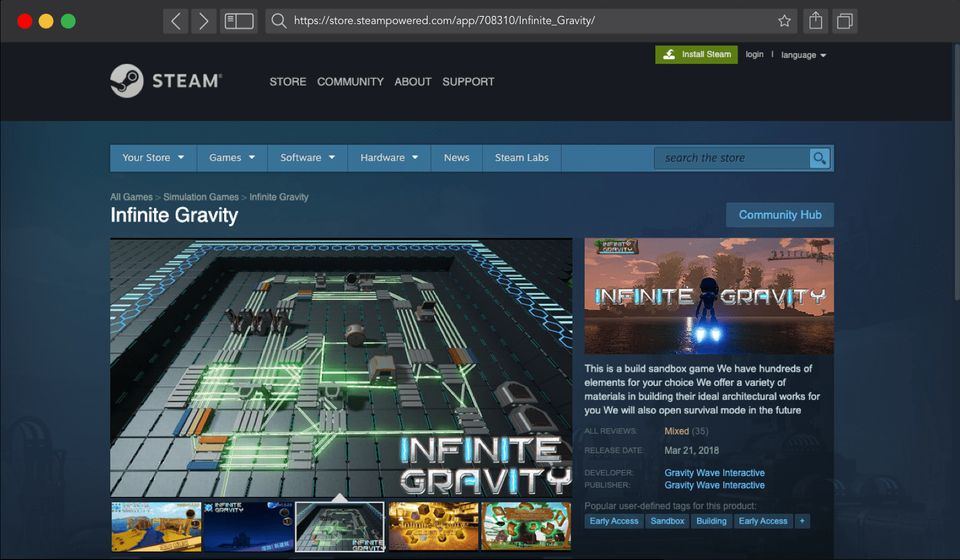Click the store search magnifier button
Image resolution: width=960 pixels, height=560 pixels.
click(820, 158)
